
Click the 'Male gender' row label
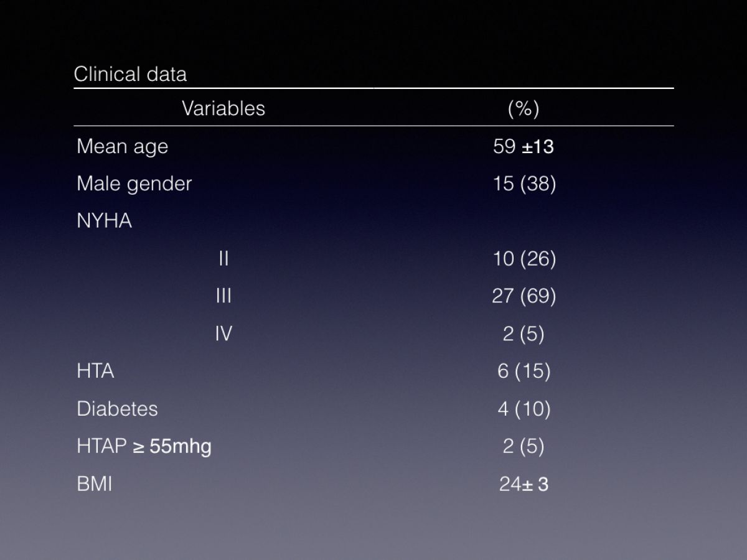[134, 184]
